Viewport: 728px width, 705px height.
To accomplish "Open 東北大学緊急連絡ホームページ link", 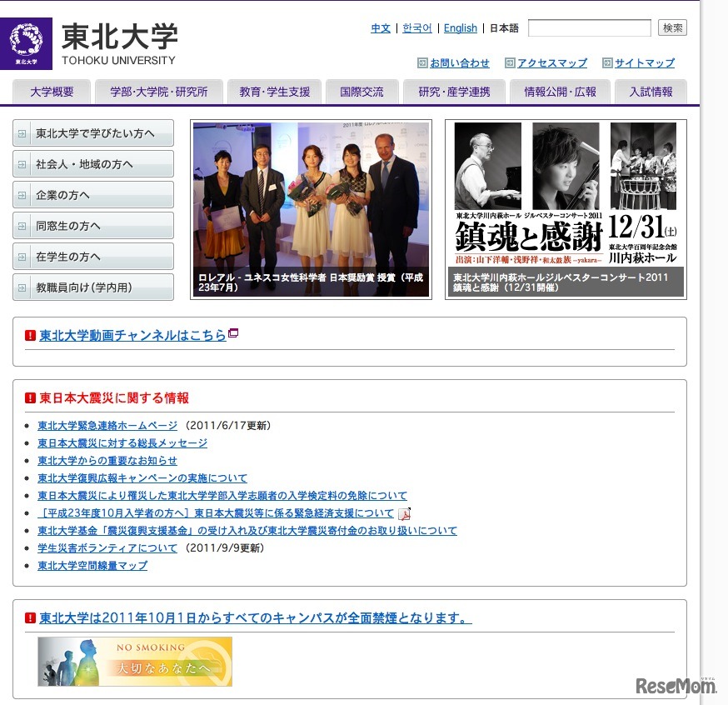I will coord(107,425).
